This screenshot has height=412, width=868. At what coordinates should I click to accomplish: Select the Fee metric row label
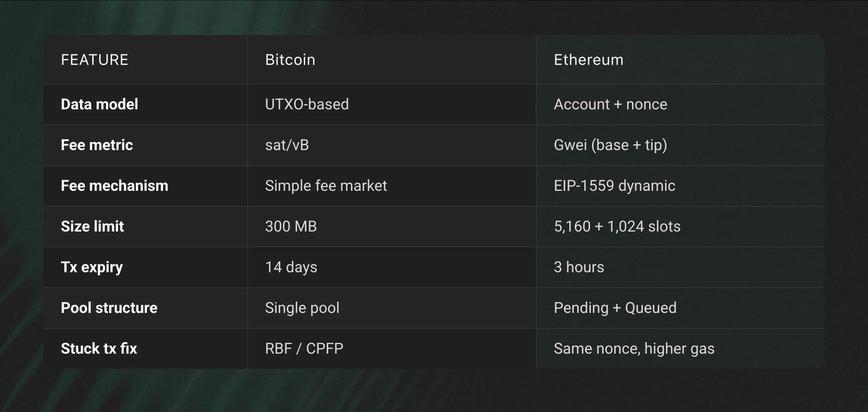click(x=97, y=145)
